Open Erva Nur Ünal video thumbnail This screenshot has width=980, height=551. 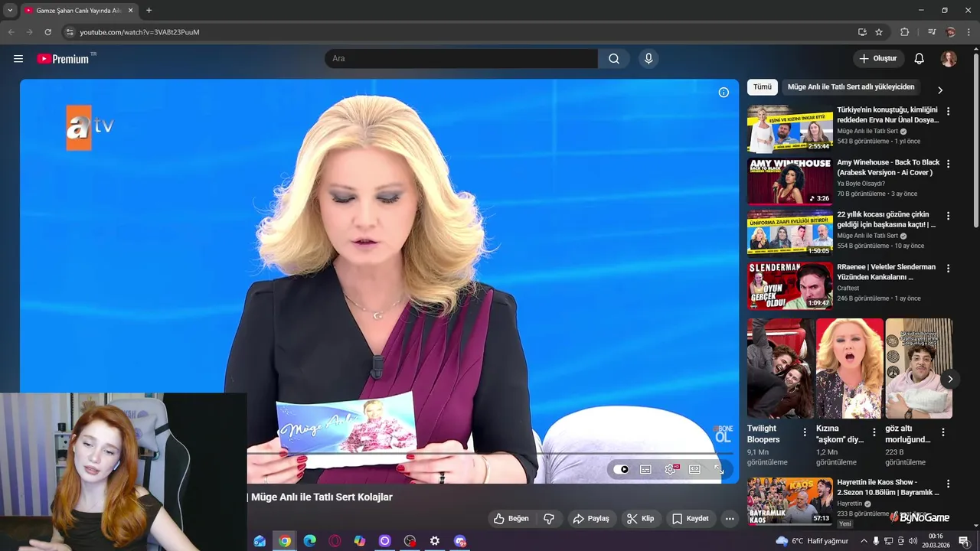[x=789, y=129]
